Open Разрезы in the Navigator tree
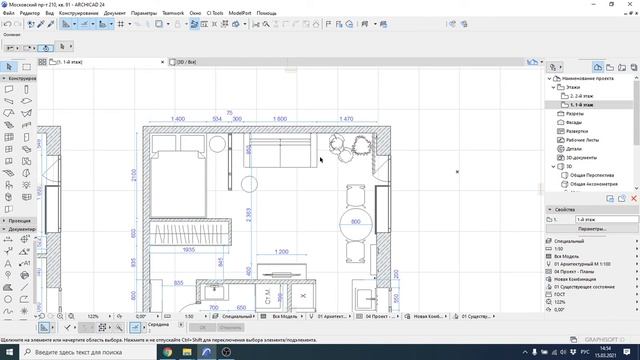The width and height of the screenshot is (640, 360). click(x=574, y=113)
